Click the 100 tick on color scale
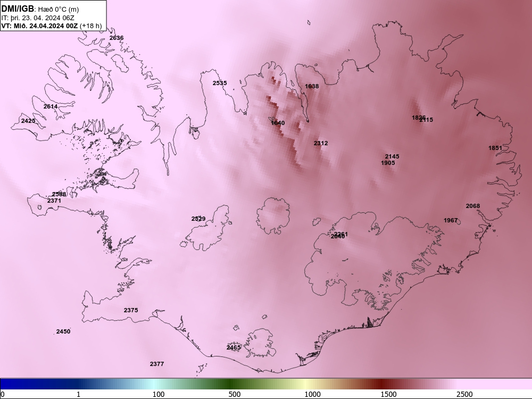This screenshot has height=399, width=532. click(159, 394)
